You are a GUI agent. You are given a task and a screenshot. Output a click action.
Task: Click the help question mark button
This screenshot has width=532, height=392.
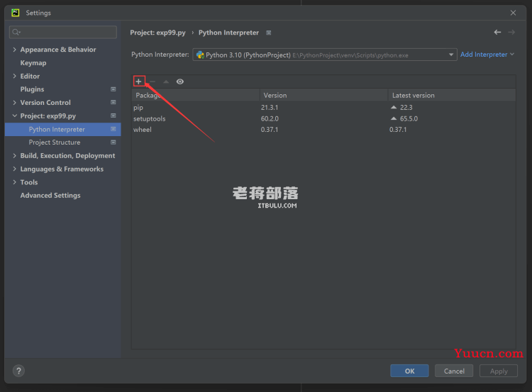tap(18, 371)
